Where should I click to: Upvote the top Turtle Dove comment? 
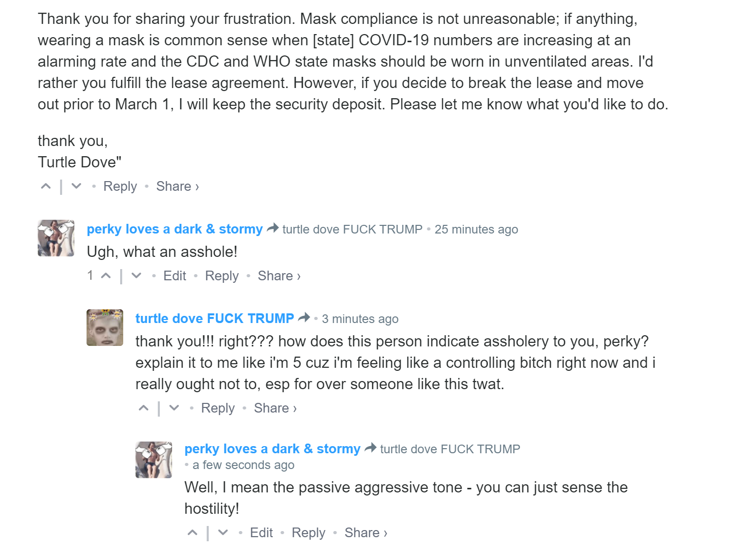click(46, 187)
